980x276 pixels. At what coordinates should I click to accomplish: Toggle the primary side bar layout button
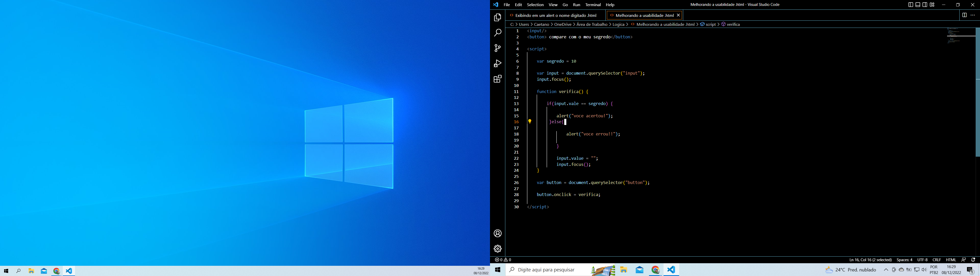[x=910, y=5]
